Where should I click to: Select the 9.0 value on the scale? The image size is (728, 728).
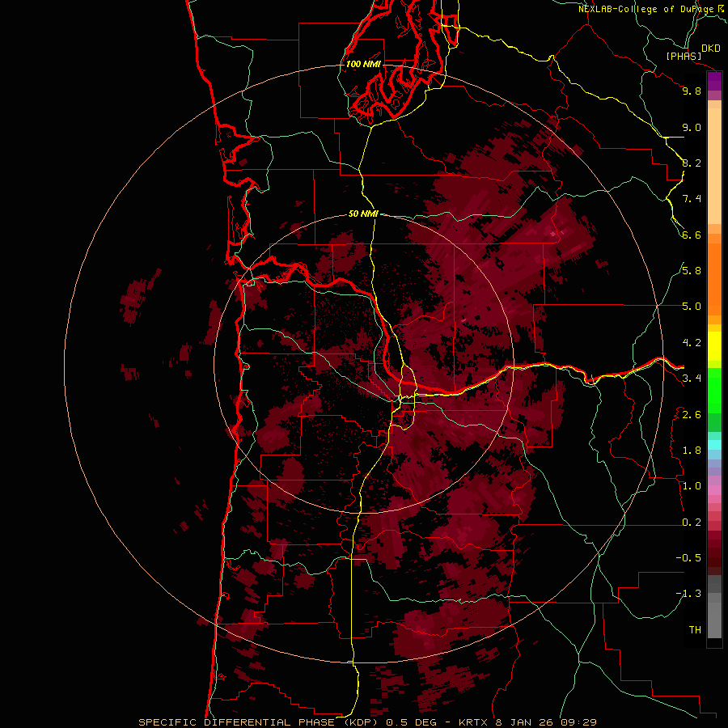pyautogui.click(x=692, y=127)
